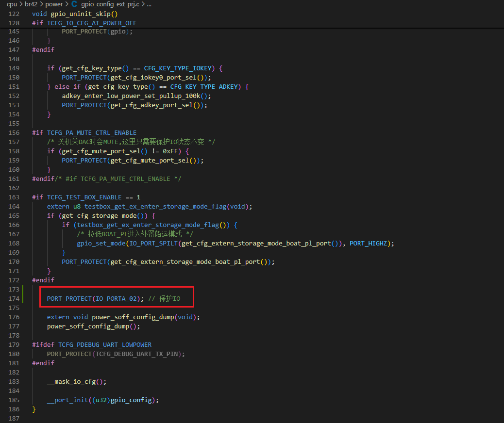504x423 pixels.
Task: Click adkey_enter_low_power_set_pullup_100k function call
Action: [131, 96]
